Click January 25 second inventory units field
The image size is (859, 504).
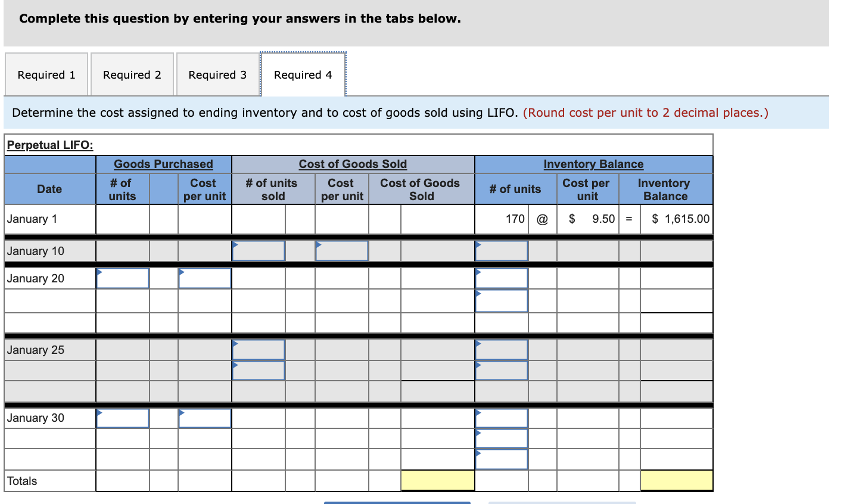(x=502, y=371)
